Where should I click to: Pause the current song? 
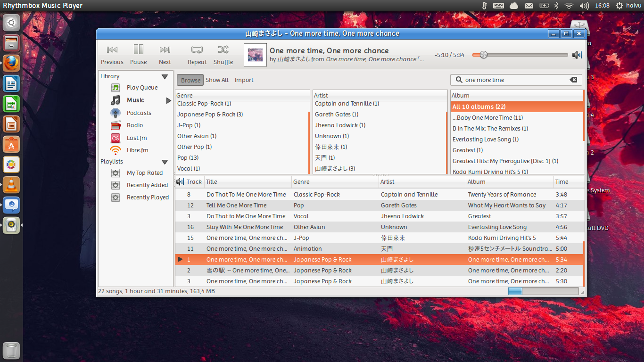[139, 55]
